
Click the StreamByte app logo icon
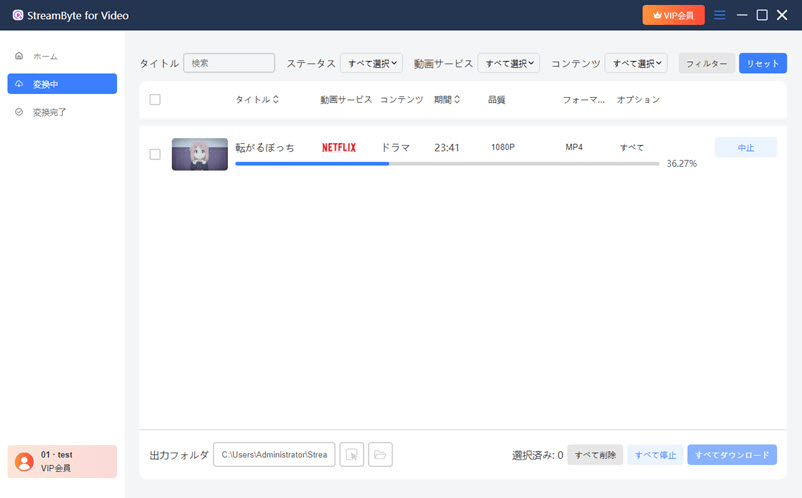(18, 15)
